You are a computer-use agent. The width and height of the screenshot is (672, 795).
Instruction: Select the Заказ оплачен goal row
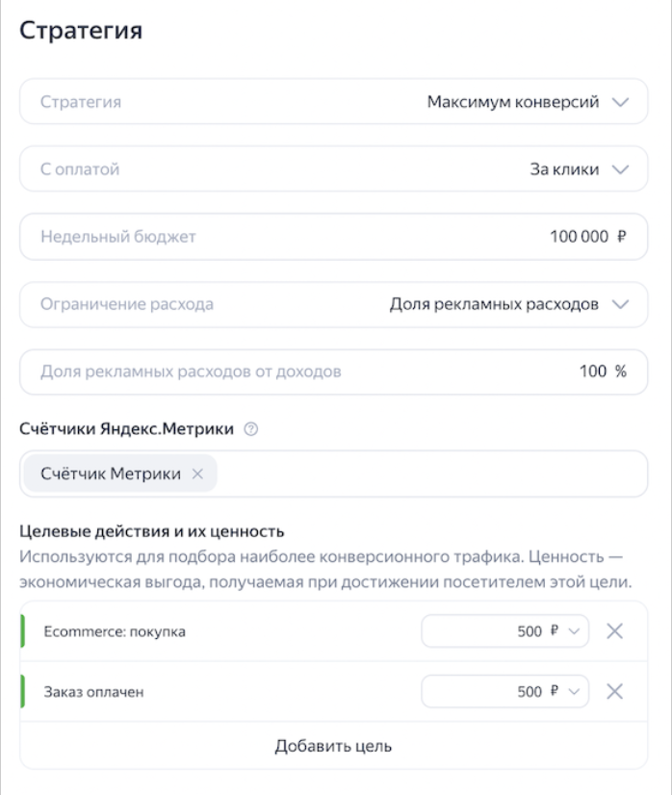(193, 692)
